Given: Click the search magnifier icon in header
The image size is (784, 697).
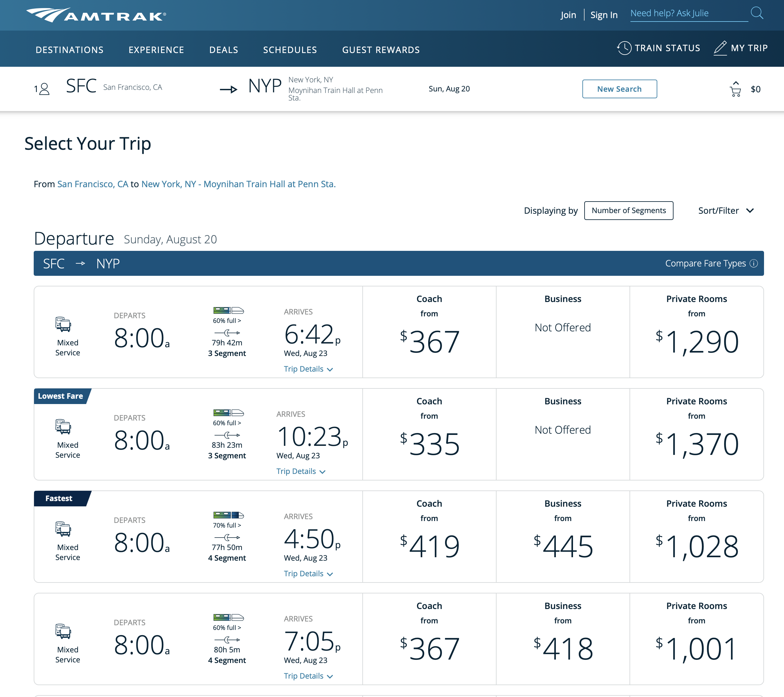Looking at the screenshot, I should click(x=757, y=13).
